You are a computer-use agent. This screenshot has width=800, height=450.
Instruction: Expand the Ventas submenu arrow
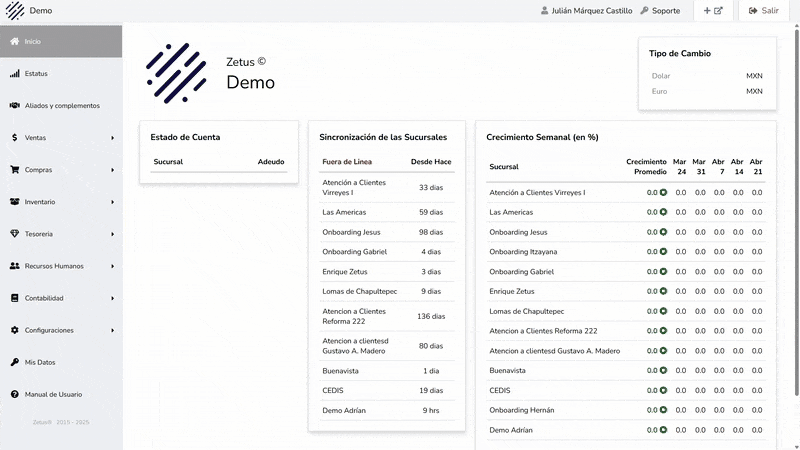pos(112,138)
